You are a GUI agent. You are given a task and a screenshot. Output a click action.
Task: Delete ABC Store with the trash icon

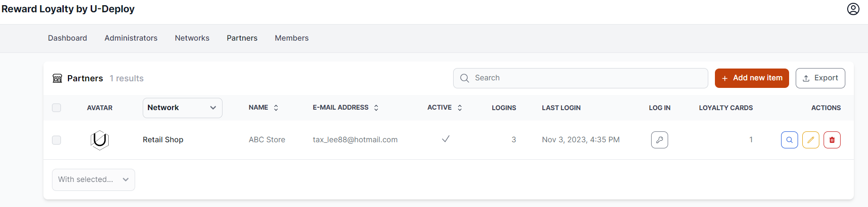(832, 140)
